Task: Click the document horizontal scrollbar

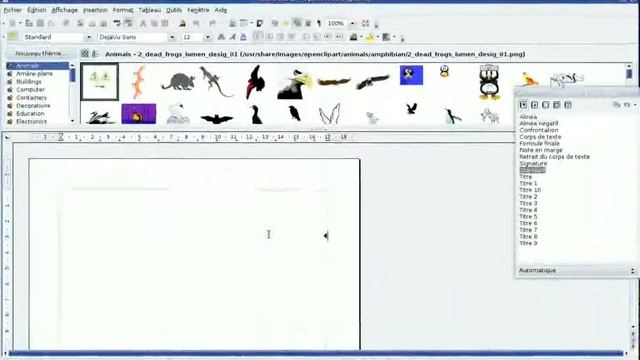Action: (316, 353)
